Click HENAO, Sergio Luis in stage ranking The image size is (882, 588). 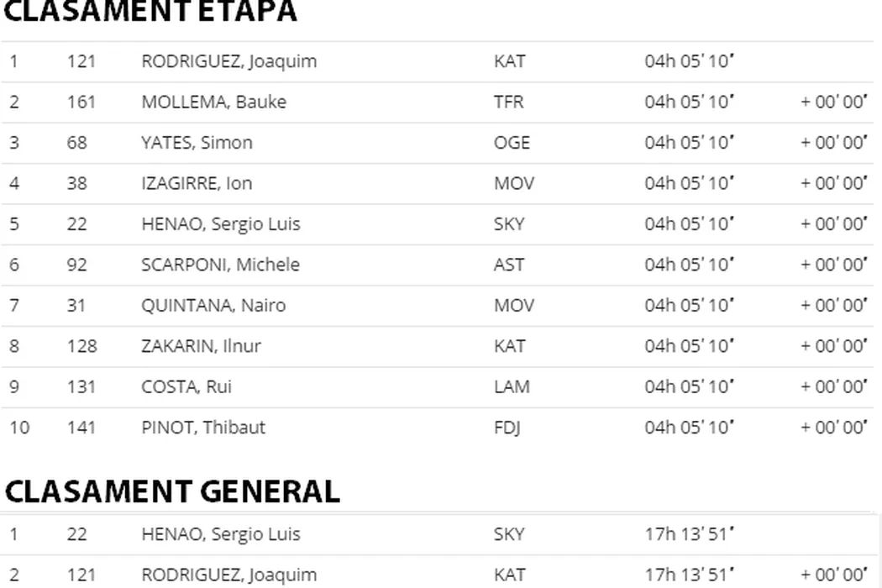coord(220,224)
